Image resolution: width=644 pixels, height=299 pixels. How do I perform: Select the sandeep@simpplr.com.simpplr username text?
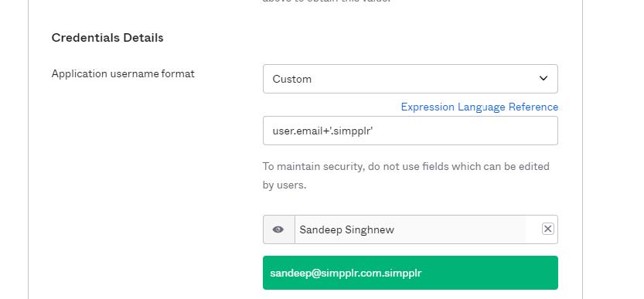tap(346, 274)
